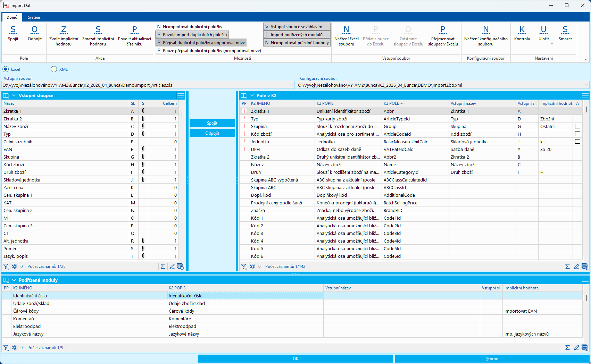Select Pouze přepsat duplicitní položky option
This screenshot has width=591, height=364.
(x=208, y=51)
